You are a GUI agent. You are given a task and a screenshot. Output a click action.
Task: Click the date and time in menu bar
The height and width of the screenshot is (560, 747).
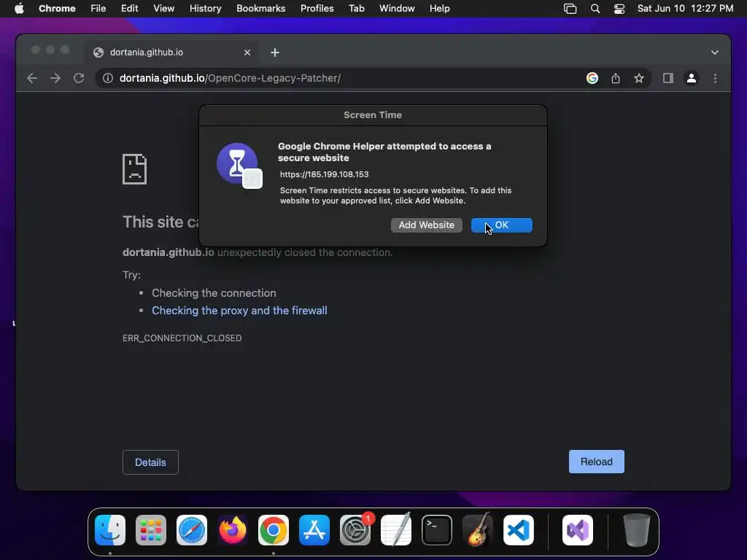coord(685,9)
